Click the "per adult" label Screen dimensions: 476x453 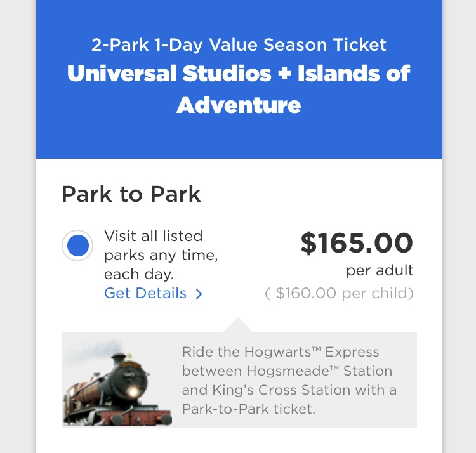pyautogui.click(x=380, y=271)
